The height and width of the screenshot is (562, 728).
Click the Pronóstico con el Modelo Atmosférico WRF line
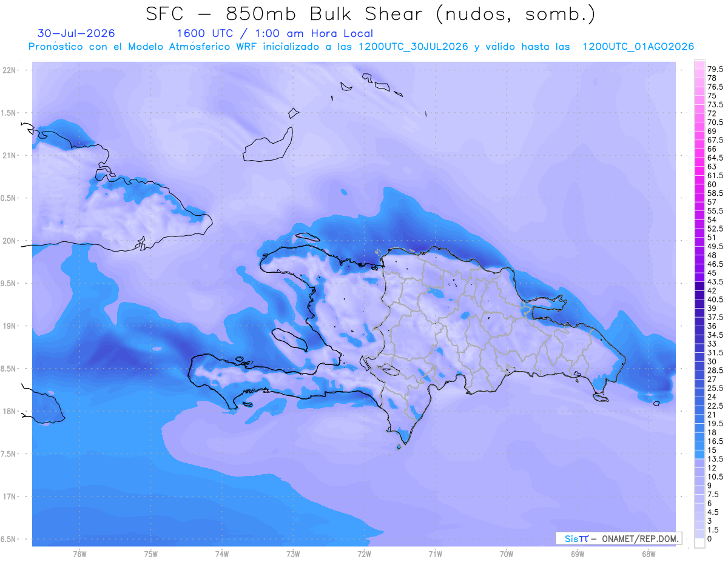361,47
